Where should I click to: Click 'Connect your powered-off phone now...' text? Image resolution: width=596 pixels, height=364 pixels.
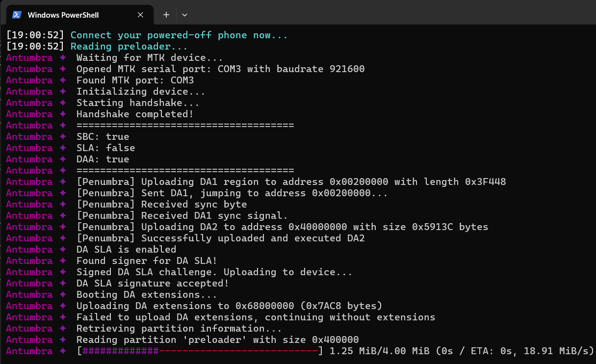(179, 35)
